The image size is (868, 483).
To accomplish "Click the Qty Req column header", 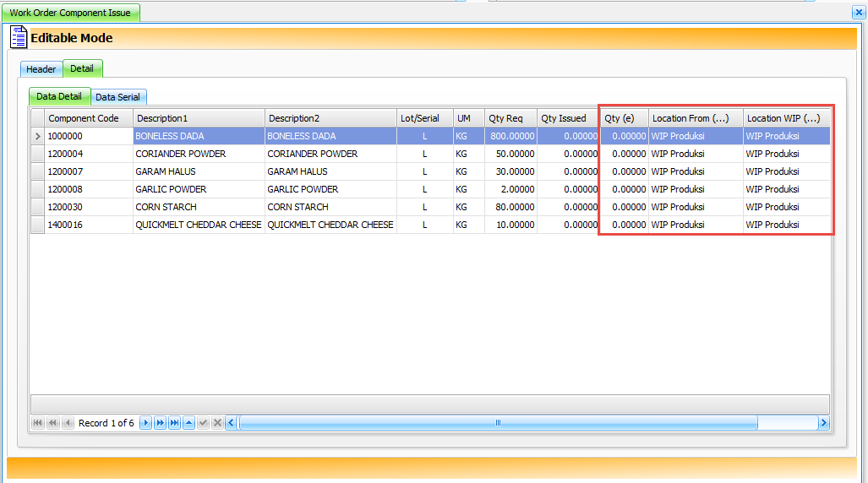I will tap(511, 118).
